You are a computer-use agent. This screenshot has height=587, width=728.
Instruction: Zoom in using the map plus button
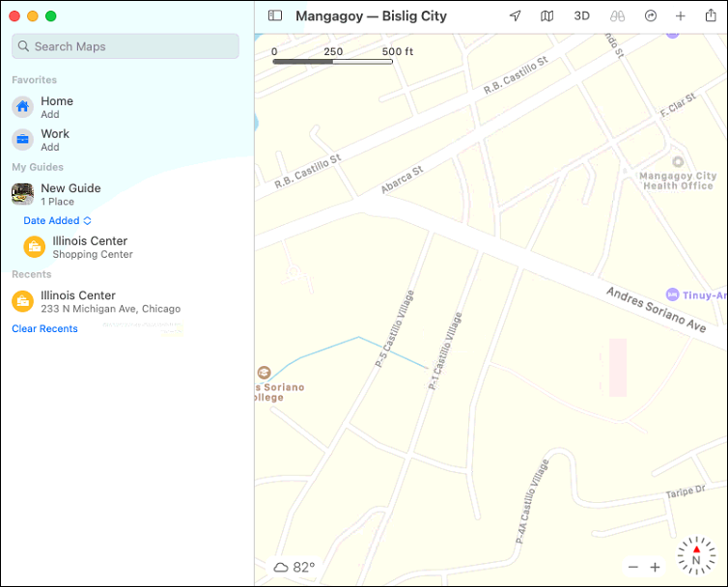point(655,568)
